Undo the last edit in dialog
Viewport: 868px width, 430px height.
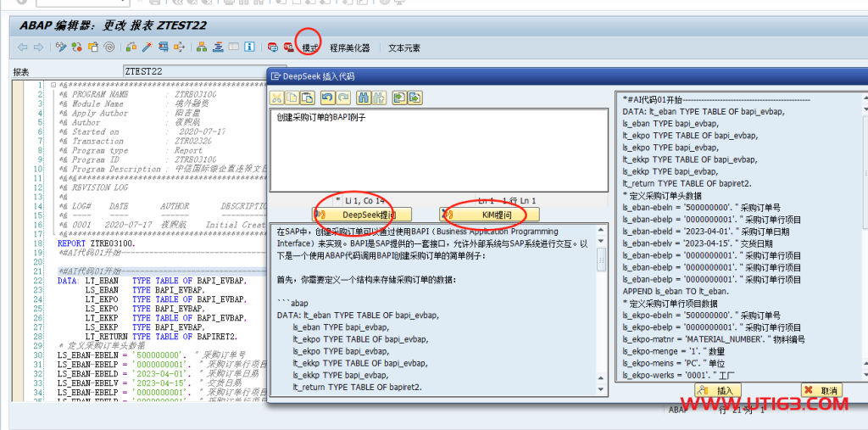pyautogui.click(x=328, y=98)
